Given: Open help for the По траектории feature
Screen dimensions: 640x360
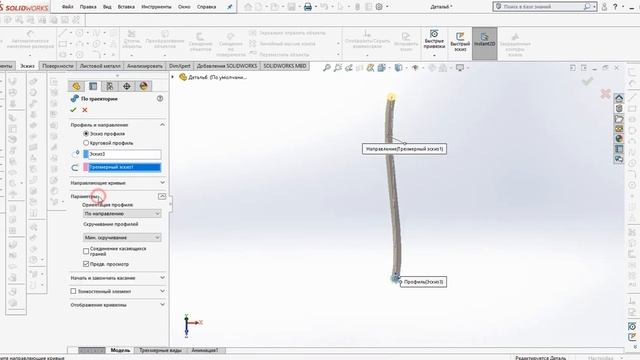Looking at the screenshot, I should (x=160, y=98).
